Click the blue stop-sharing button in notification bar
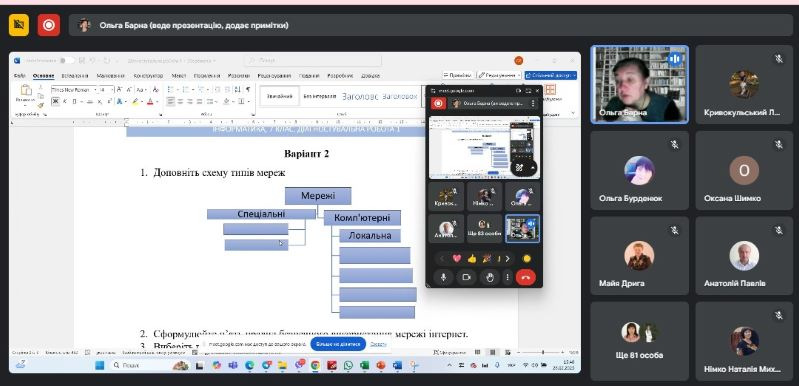The width and height of the screenshot is (799, 386). (338, 344)
